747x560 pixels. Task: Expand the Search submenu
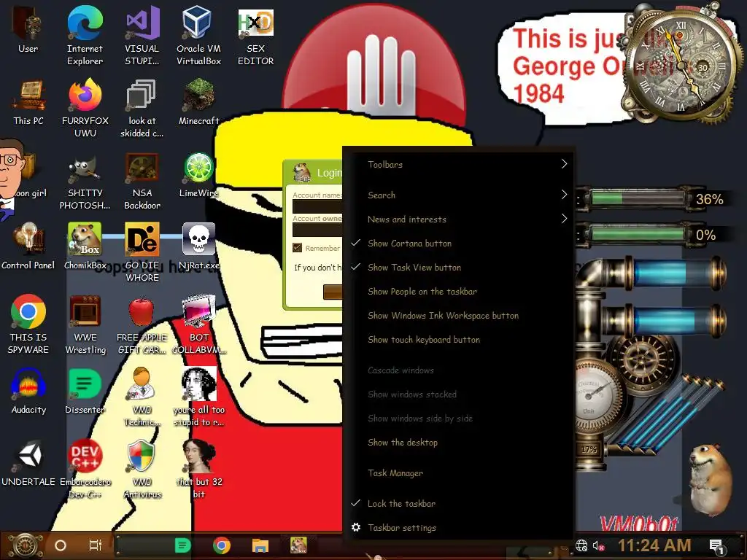pyautogui.click(x=460, y=195)
